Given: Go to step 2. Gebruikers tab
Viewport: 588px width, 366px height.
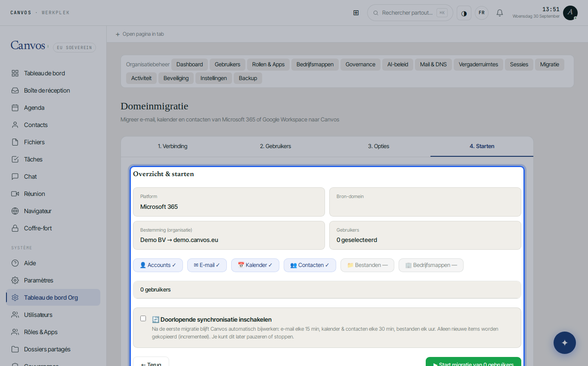Looking at the screenshot, I should coord(275,146).
